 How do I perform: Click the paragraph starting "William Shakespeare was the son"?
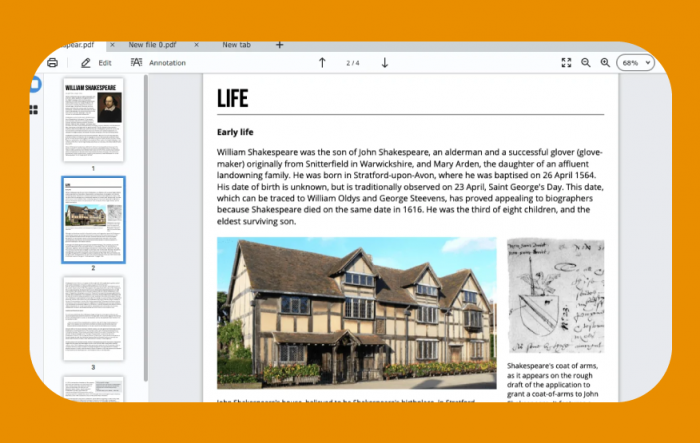[x=410, y=187]
